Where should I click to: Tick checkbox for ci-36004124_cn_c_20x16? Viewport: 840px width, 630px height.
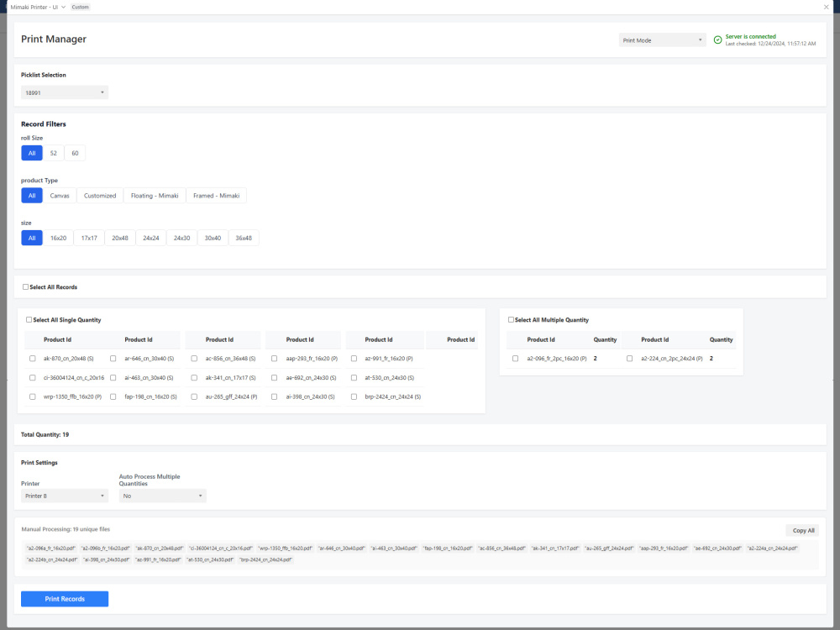[32, 378]
